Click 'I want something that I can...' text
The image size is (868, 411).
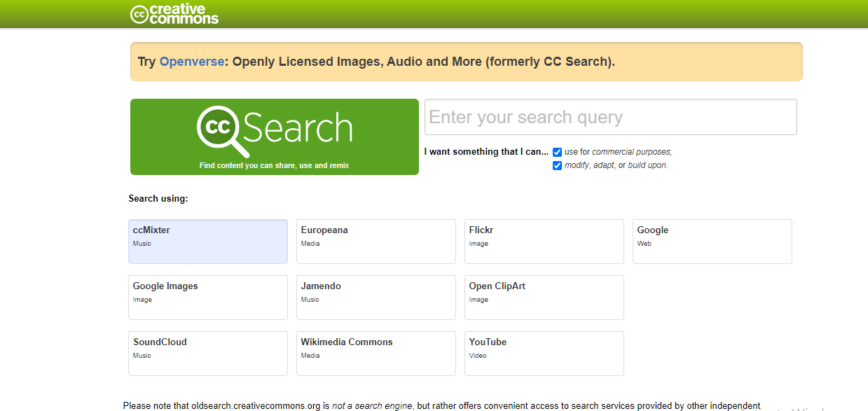(x=486, y=152)
